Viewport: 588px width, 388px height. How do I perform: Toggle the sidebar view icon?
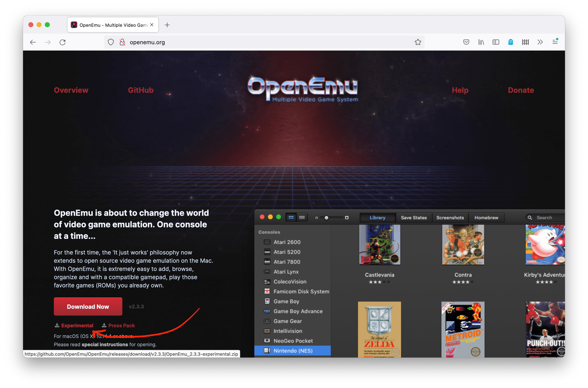pos(496,42)
